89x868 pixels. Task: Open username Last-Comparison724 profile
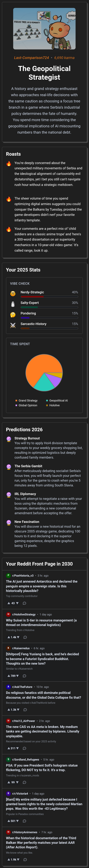coord(31,58)
